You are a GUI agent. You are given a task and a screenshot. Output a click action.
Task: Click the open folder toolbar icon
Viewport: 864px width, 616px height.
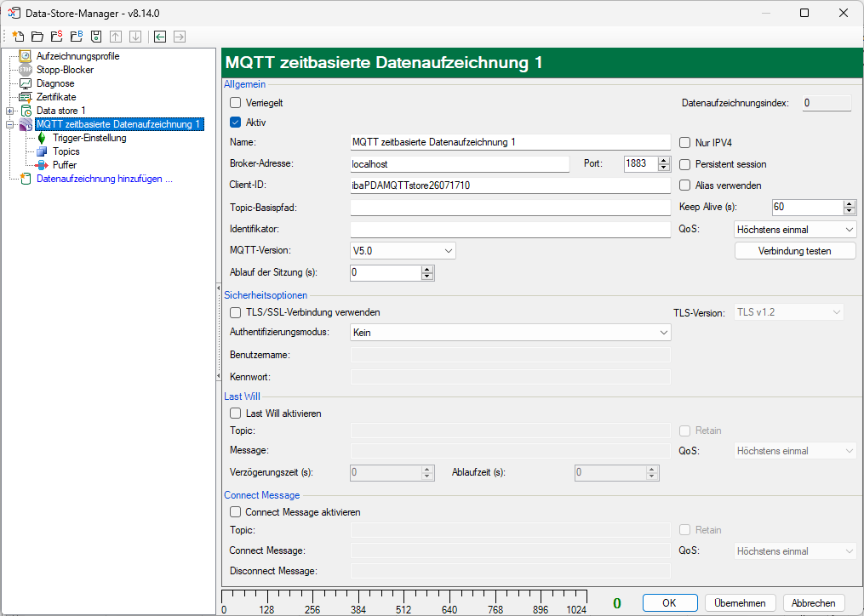37,37
